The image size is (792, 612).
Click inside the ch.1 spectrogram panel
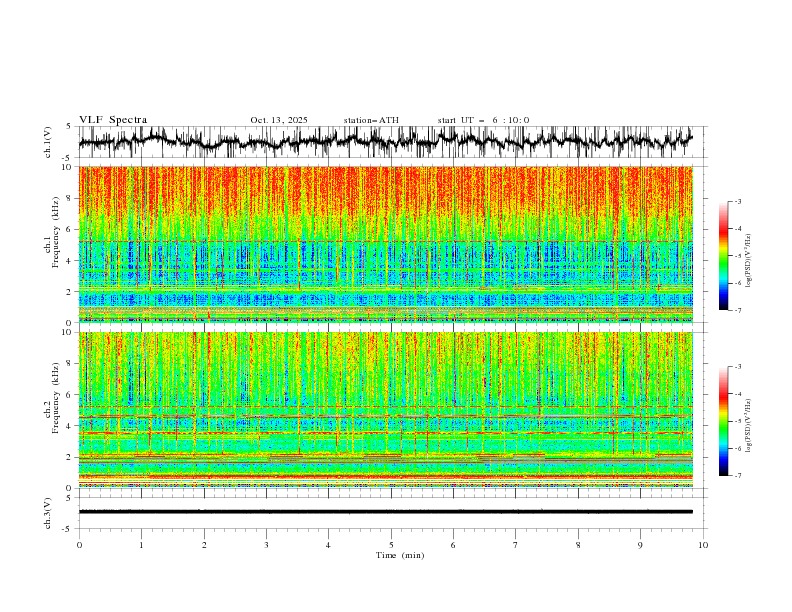385,244
